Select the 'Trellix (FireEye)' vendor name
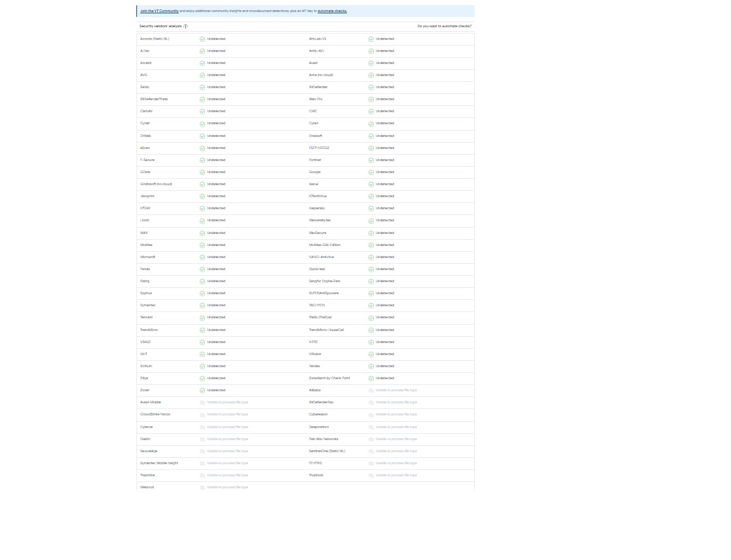The width and height of the screenshot is (731, 560). click(320, 318)
